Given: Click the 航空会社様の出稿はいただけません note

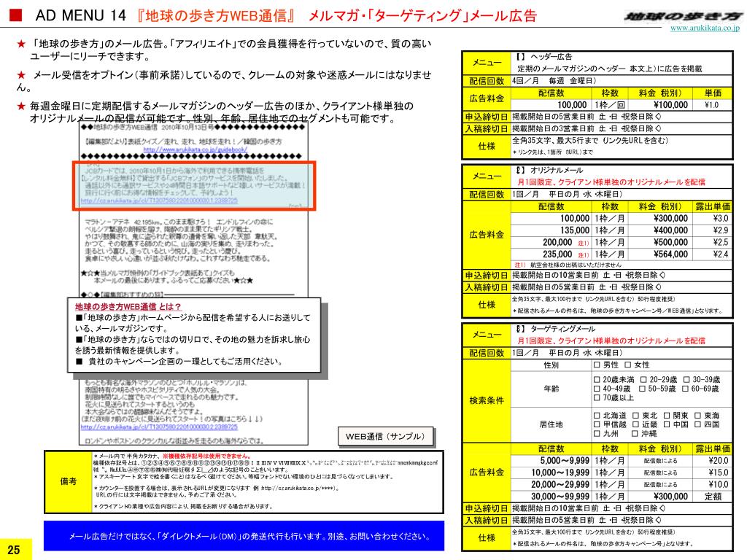Looking at the screenshot, I should 568,265.
